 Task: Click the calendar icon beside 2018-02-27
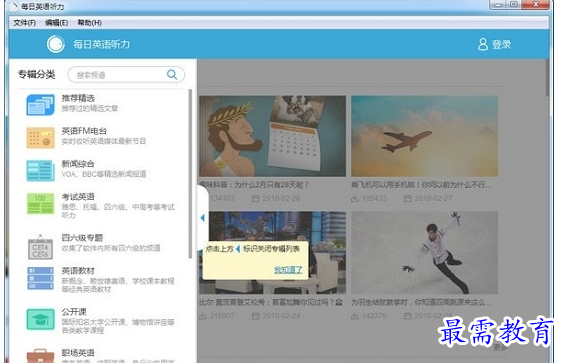[408, 198]
